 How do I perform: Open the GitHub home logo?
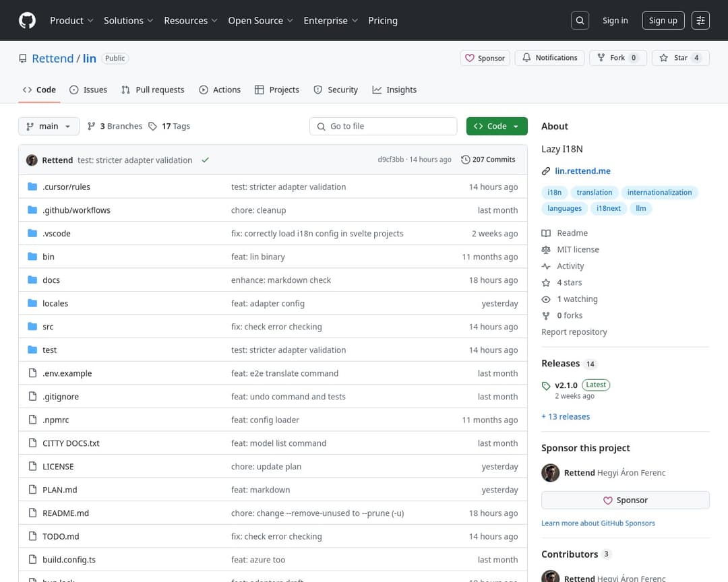27,20
